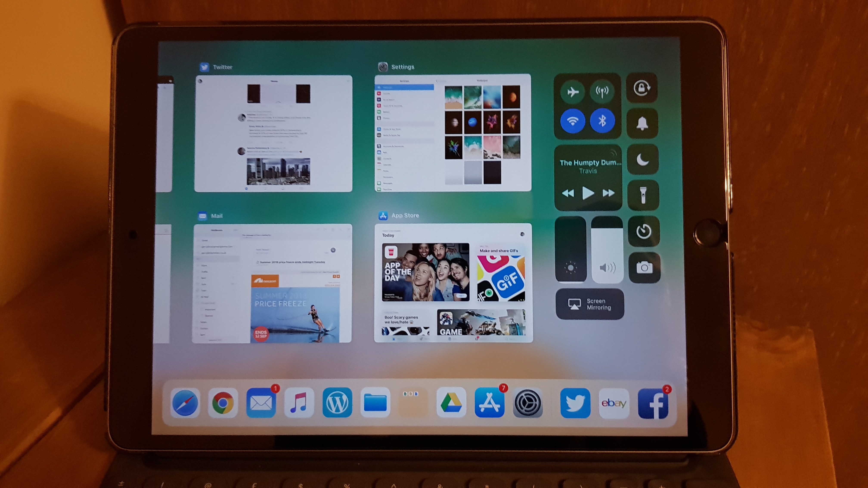Switch to the App Store card
The width and height of the screenshot is (868, 488).
(454, 283)
